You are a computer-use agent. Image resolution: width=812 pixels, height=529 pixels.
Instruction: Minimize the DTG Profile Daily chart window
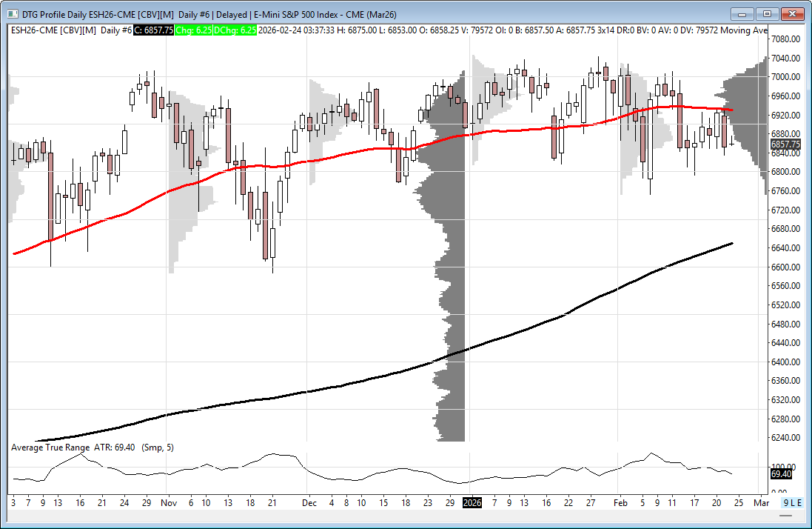click(742, 13)
